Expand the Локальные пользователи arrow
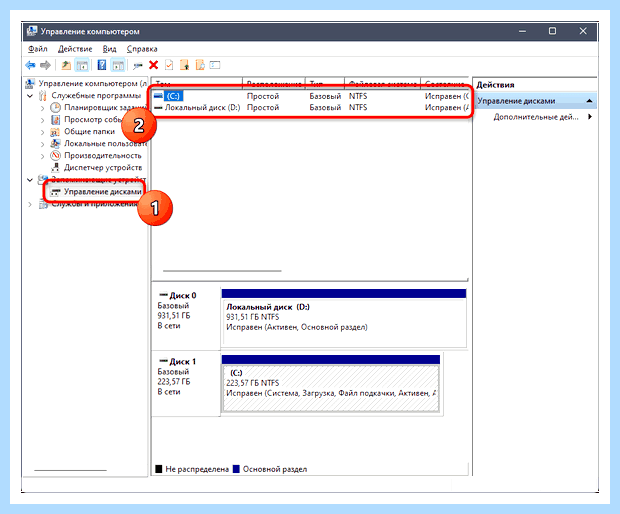 click(x=43, y=144)
